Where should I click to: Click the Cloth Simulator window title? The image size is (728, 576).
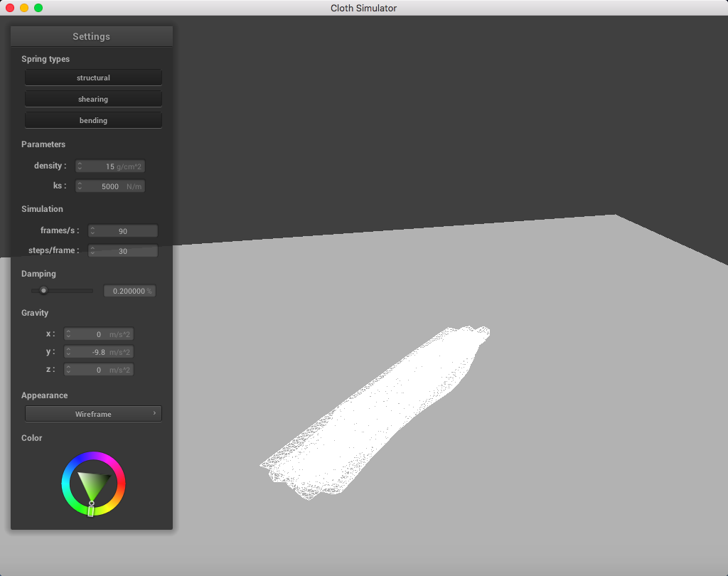[x=363, y=8]
